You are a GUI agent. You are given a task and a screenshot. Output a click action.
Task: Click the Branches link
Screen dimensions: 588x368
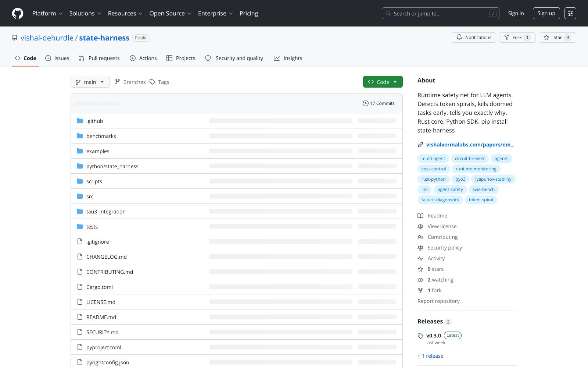(x=130, y=82)
